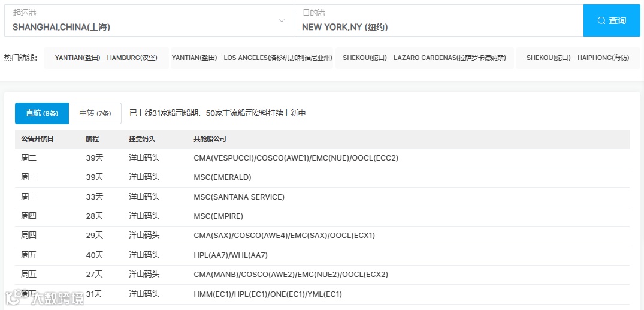Click the 31天 voyage duration cell
644x310 pixels.
95,294
